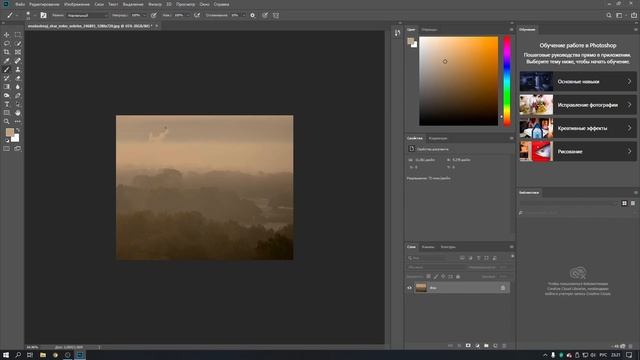Viewport: 640px width, 360px height.
Task: Open the Окно menu
Action: coord(204,4)
